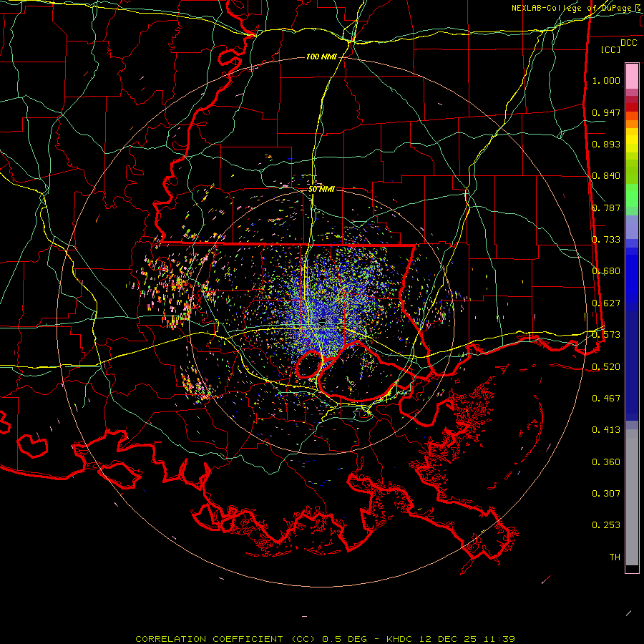The height and width of the screenshot is (644, 644).
Task: Click the lavender segment of the color bar
Action: (632, 228)
